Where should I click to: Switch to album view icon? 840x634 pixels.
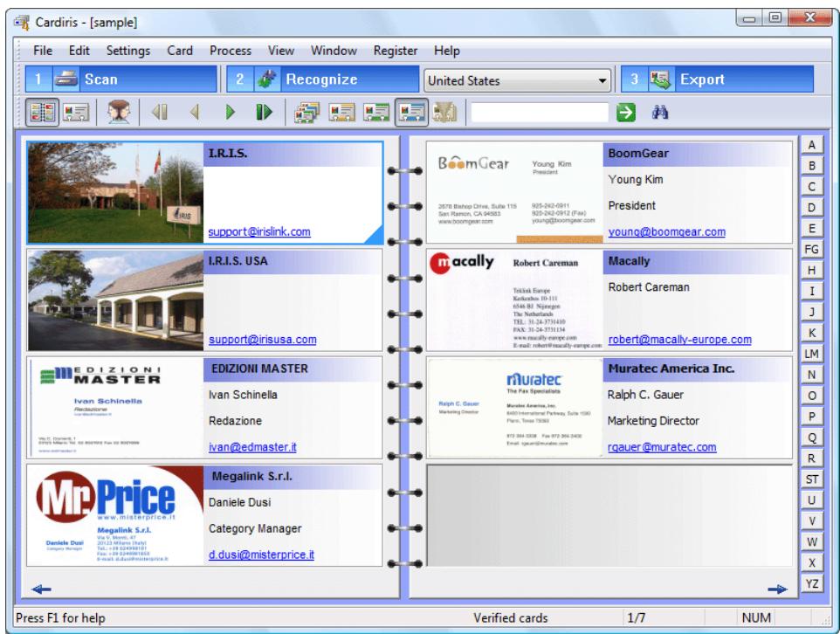pos(42,112)
